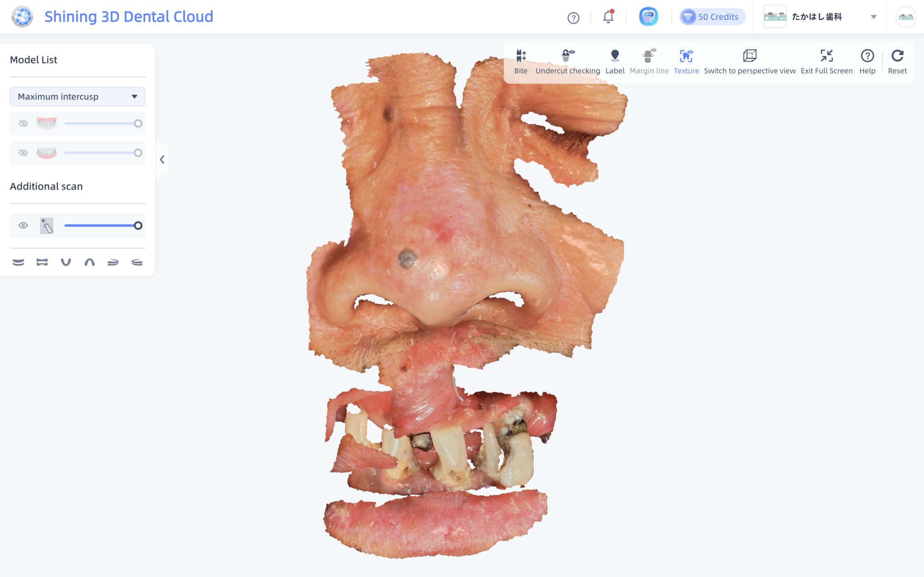The height and width of the screenshot is (577, 924).
Task: Click the Bite tool icon
Action: (521, 56)
